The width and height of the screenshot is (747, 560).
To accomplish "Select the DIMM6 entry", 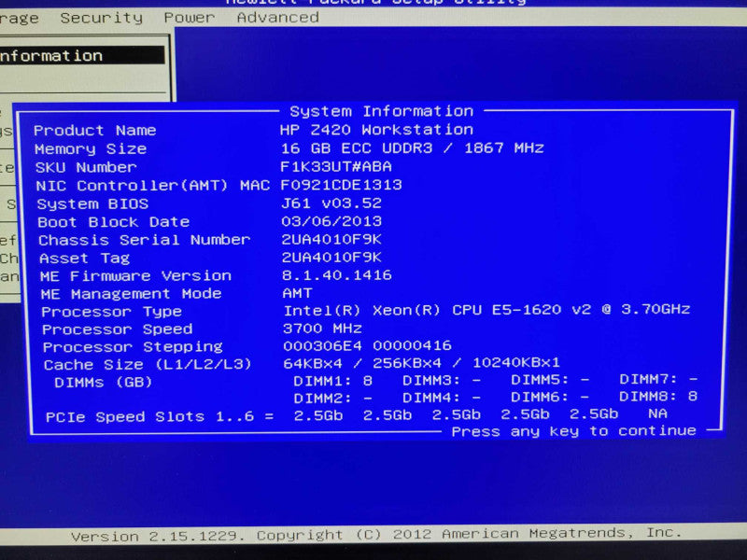I will point(550,398).
